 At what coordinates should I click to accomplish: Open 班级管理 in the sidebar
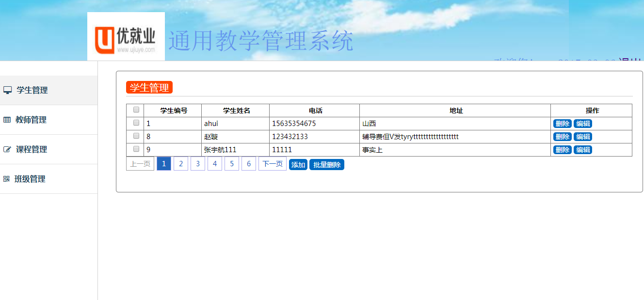click(x=48, y=179)
